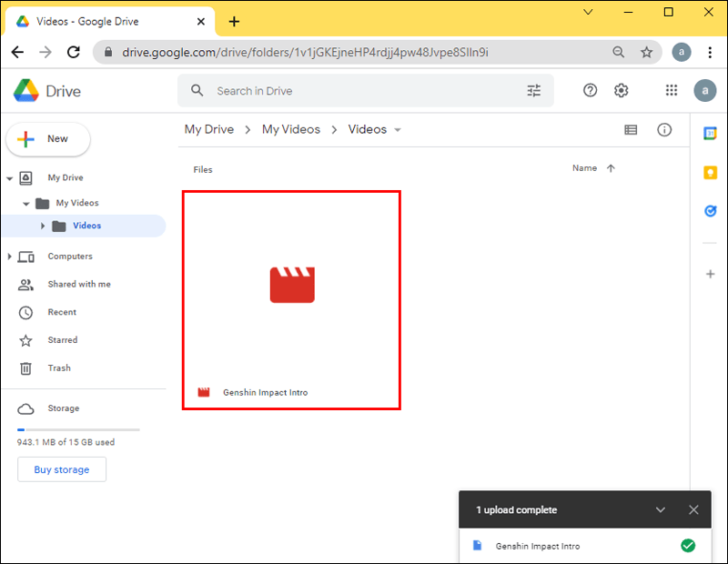Open Chrome three-dot menu
The width and height of the screenshot is (728, 564).
(x=710, y=52)
